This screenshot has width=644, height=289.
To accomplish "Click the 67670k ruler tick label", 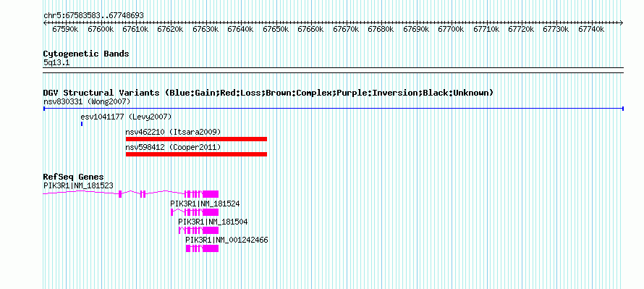I will click(346, 29).
